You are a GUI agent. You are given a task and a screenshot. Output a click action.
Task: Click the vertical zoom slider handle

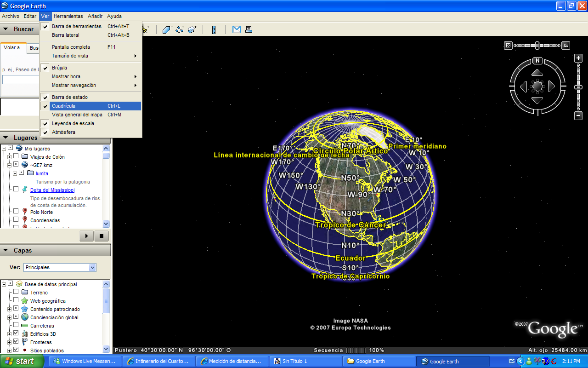(579, 87)
